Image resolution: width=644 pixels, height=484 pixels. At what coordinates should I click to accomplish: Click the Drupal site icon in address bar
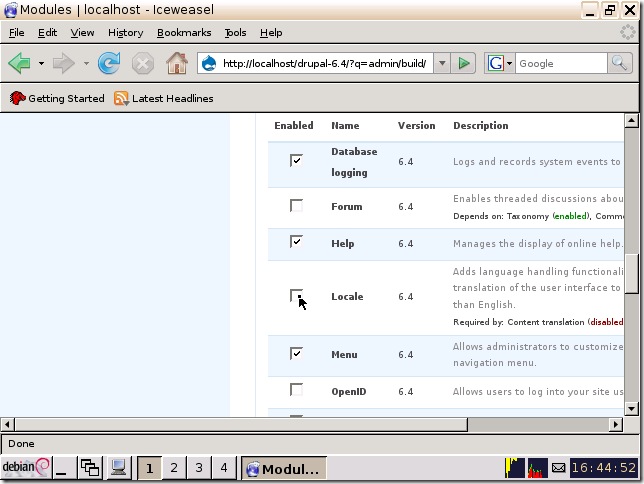(x=209, y=63)
